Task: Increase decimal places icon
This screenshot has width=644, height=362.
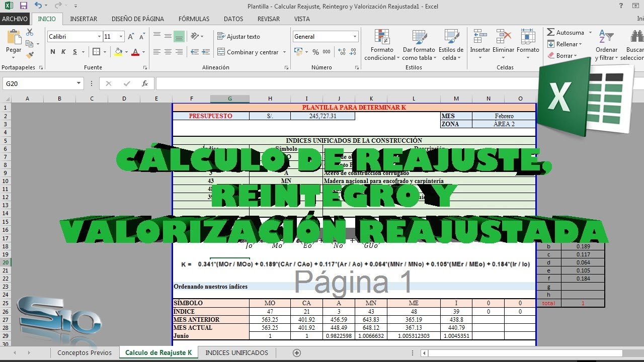Action: point(343,52)
